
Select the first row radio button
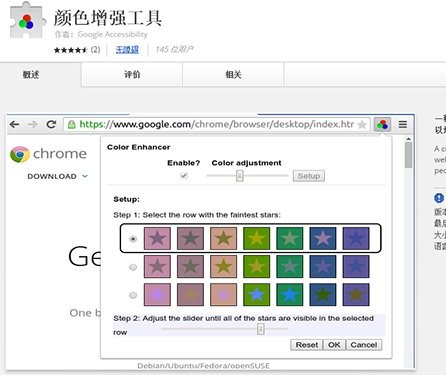133,239
